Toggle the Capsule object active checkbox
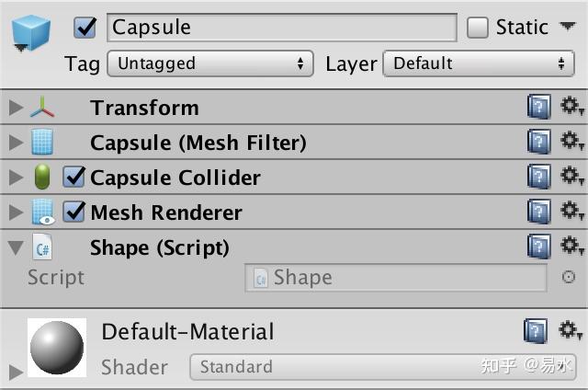 pos(85,28)
